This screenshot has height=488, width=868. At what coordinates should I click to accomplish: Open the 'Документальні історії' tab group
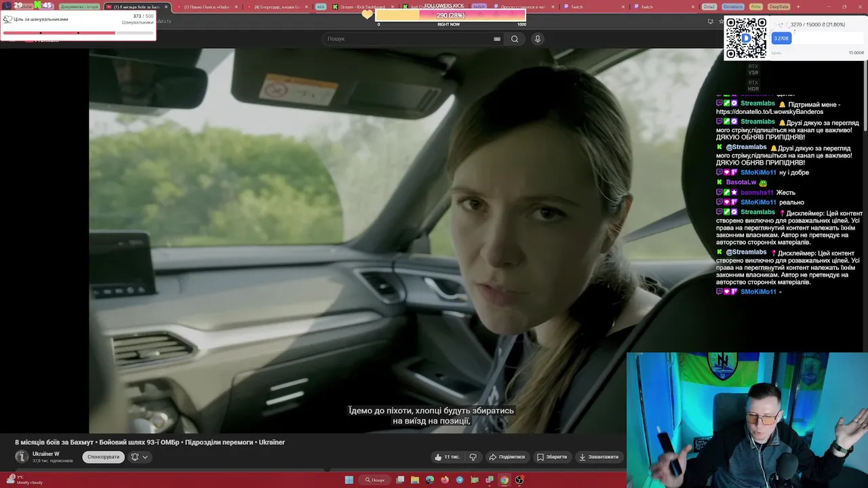coord(79,7)
